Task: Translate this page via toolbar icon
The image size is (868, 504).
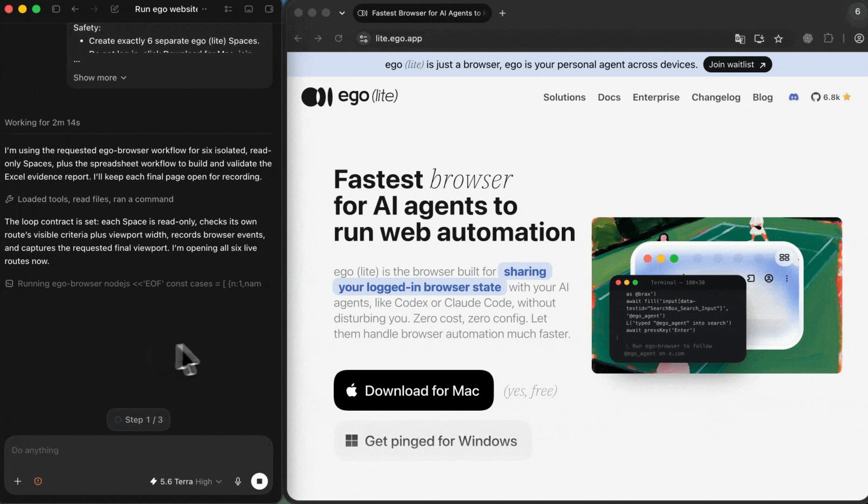Action: pos(740,39)
